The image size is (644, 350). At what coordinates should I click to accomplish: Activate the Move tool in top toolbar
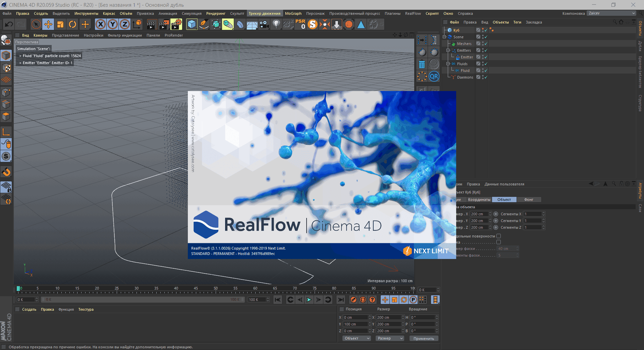click(48, 24)
